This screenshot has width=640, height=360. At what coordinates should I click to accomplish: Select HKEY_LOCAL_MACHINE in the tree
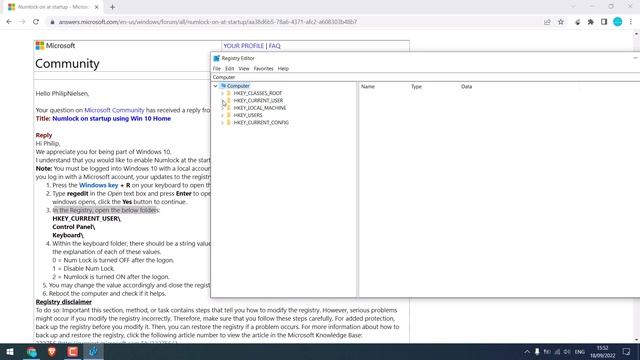click(260, 108)
